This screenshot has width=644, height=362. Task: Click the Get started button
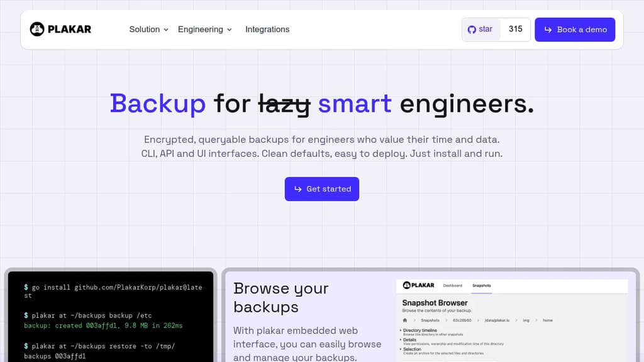[321, 189]
